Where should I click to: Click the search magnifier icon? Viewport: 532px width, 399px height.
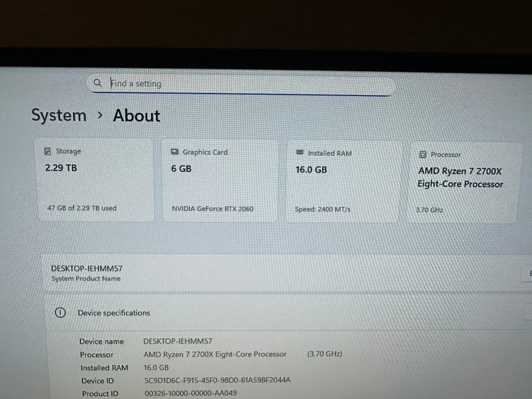(98, 83)
